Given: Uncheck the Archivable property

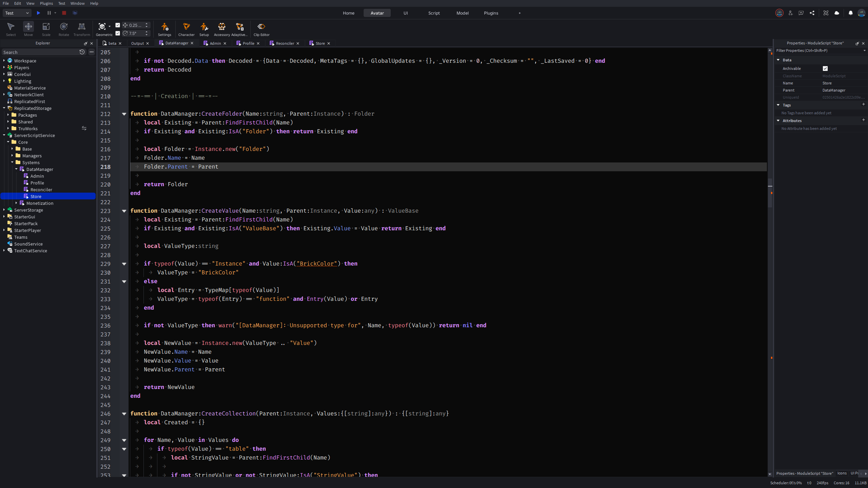Looking at the screenshot, I should (x=825, y=69).
